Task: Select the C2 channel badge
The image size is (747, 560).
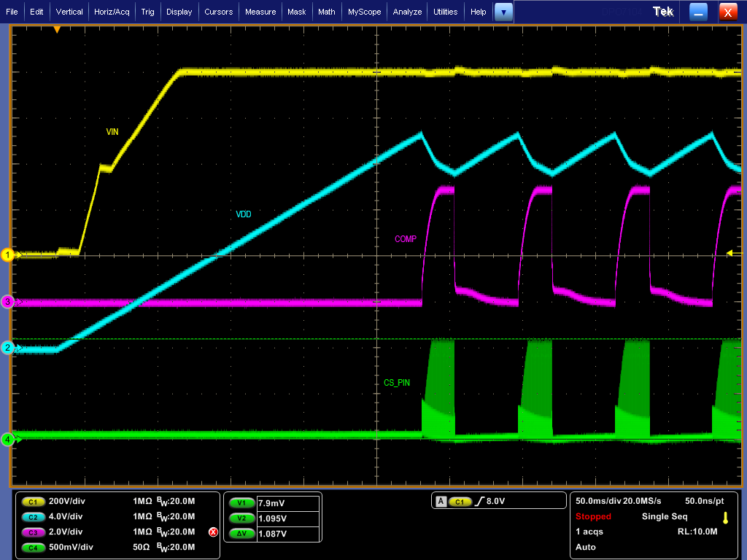Action: click(33, 517)
